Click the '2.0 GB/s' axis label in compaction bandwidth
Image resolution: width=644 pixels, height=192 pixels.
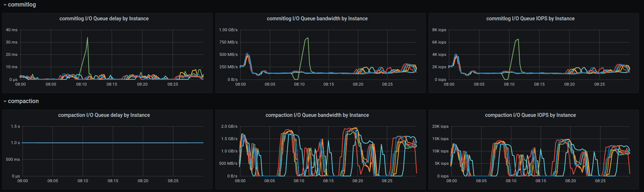(229, 126)
